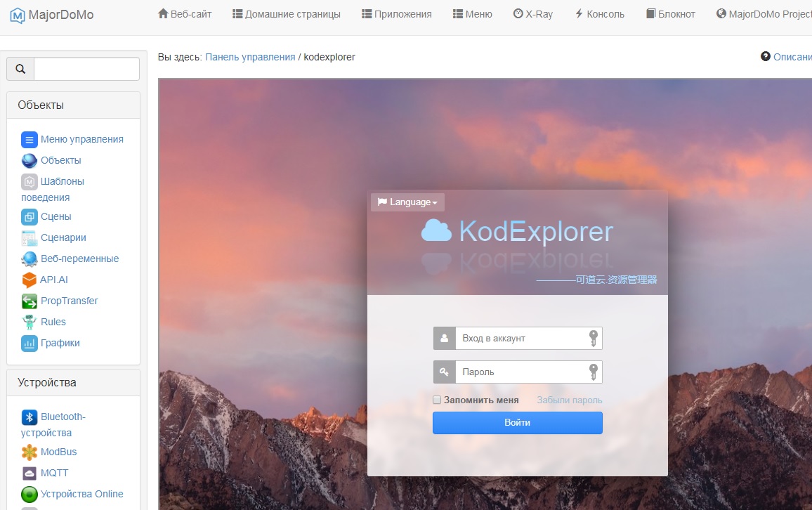
Task: Open the Меню управления link
Action: [81, 139]
